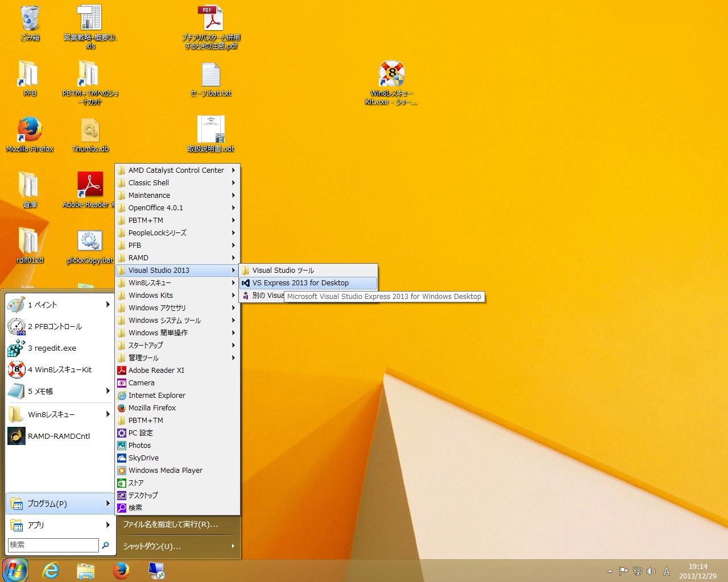Show hidden tray icons arrow

coord(610,571)
